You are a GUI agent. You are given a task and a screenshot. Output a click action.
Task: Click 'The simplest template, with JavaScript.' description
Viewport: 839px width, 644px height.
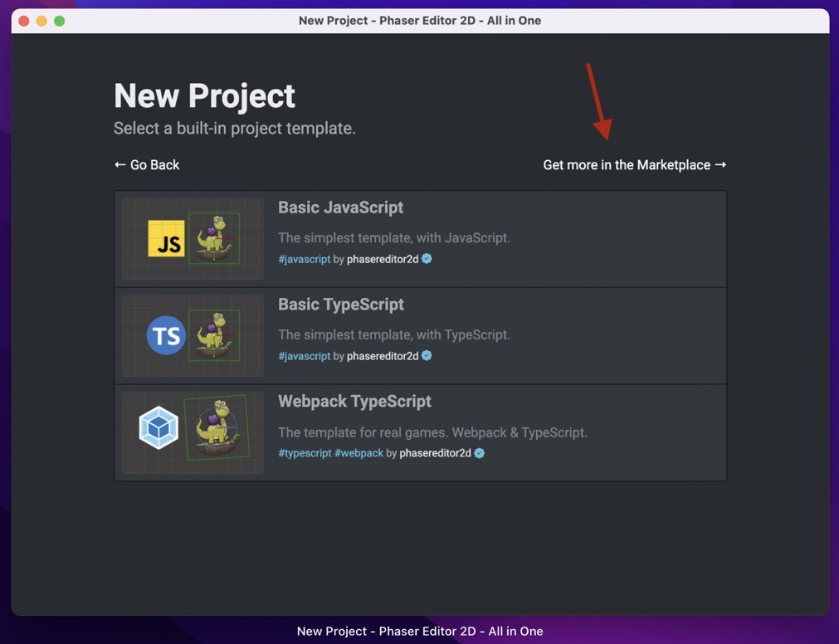tap(394, 238)
